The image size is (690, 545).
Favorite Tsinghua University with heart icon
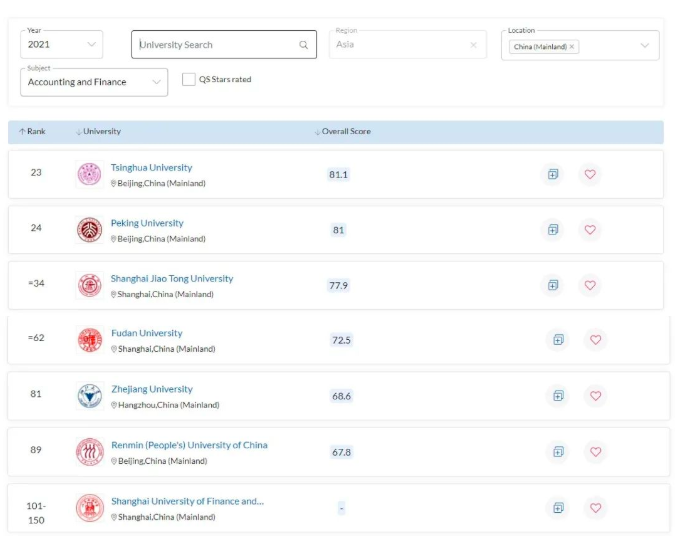590,174
